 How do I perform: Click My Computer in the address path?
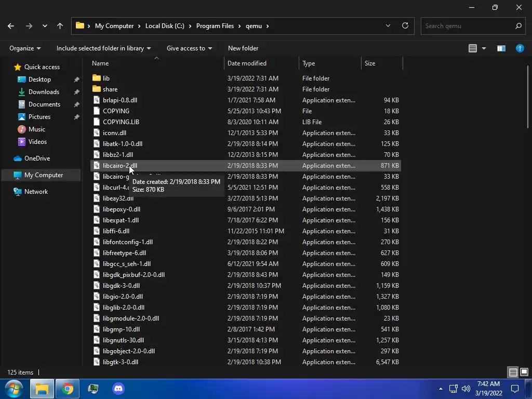coord(114,26)
